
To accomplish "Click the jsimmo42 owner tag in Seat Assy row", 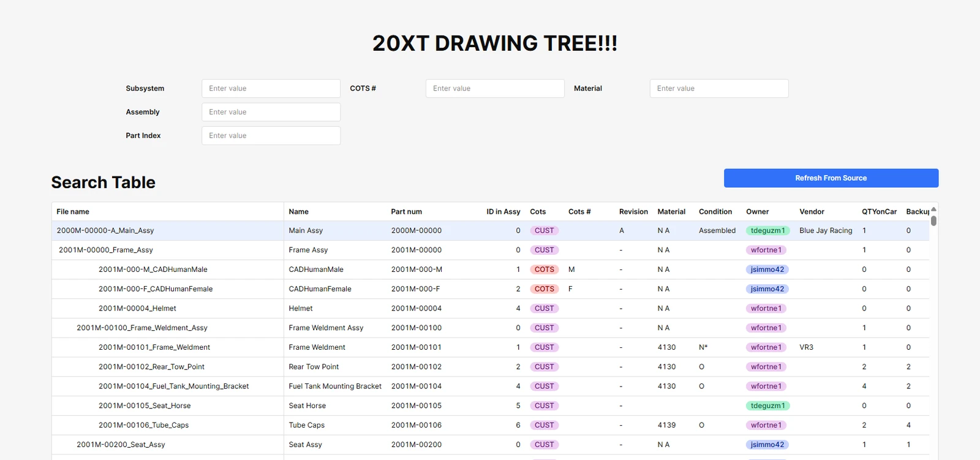I will (767, 445).
